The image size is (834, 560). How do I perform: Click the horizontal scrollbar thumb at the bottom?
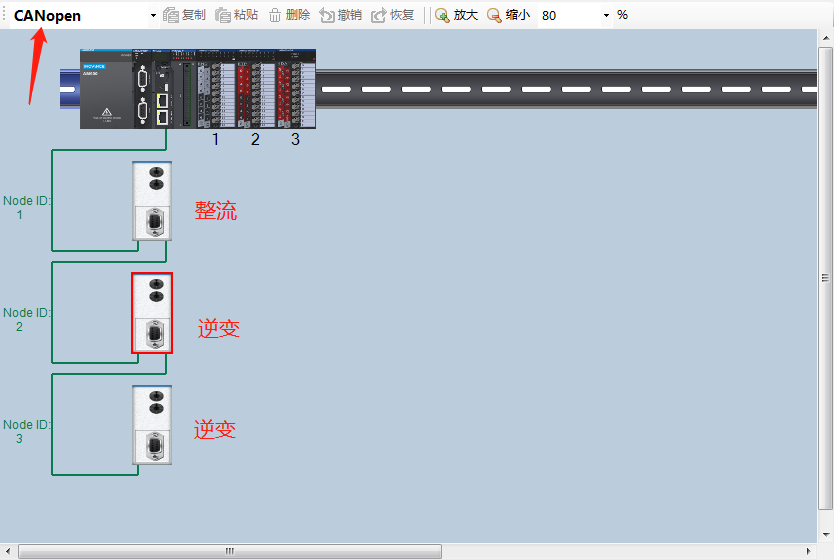click(230, 551)
